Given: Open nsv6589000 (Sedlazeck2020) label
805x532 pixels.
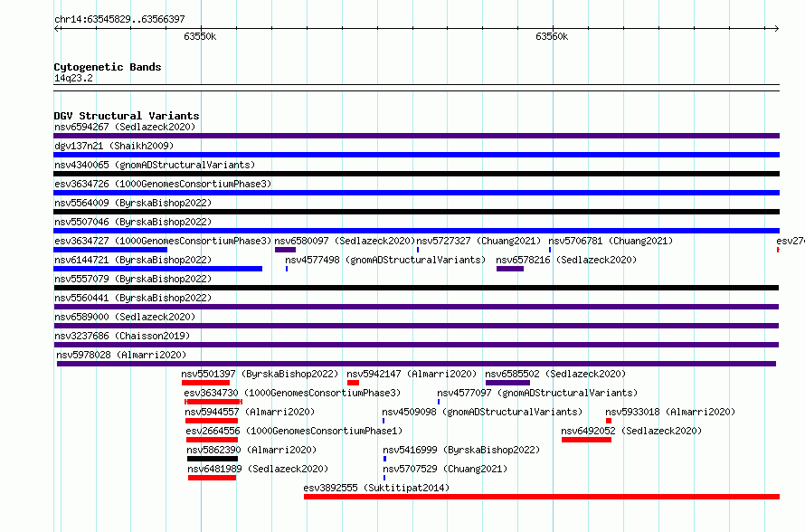Looking at the screenshot, I should coord(125,317).
